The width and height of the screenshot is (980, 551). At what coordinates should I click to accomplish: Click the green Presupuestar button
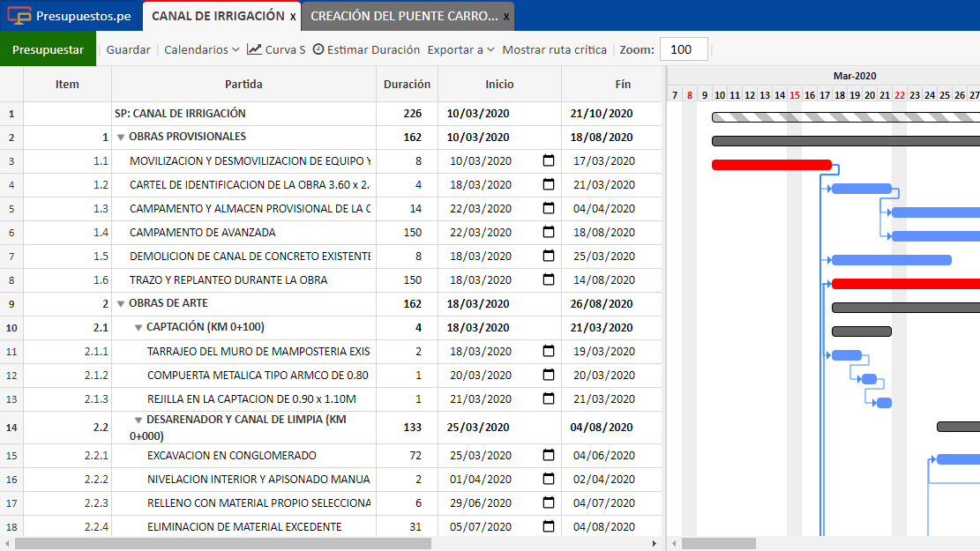(49, 49)
